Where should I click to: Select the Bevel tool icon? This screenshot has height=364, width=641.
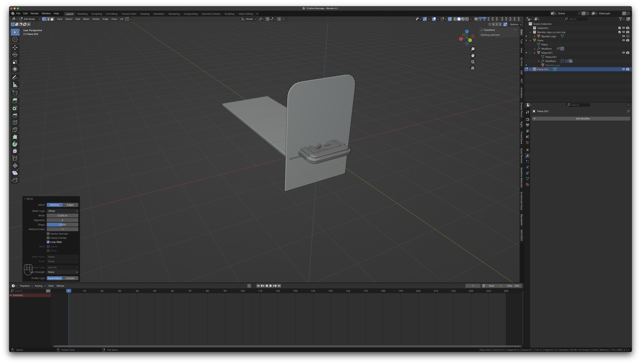[x=15, y=115]
